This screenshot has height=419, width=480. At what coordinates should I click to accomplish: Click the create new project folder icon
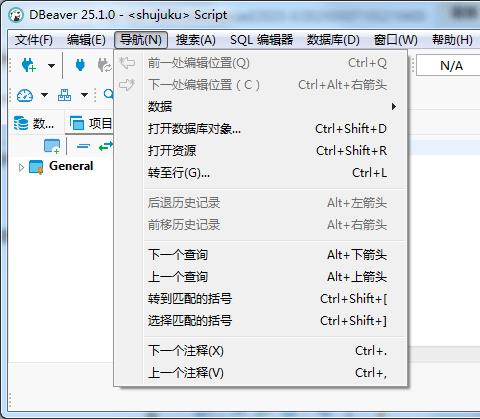pos(52,146)
